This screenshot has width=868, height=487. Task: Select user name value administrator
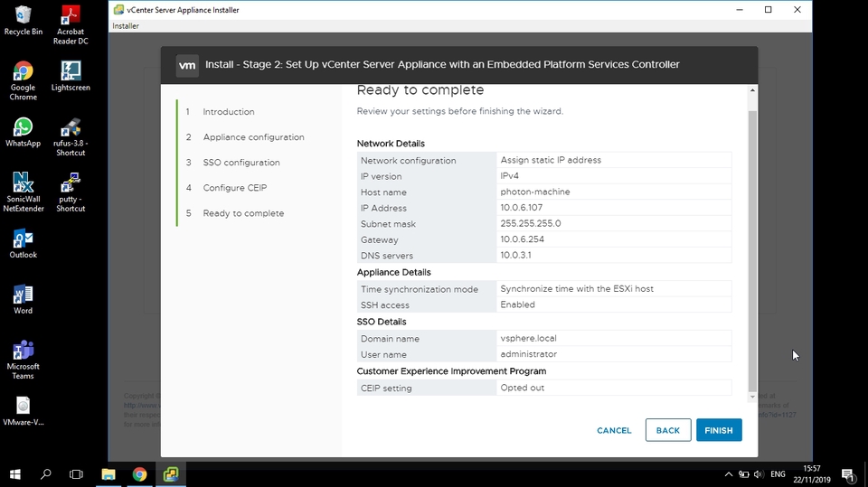coord(528,354)
